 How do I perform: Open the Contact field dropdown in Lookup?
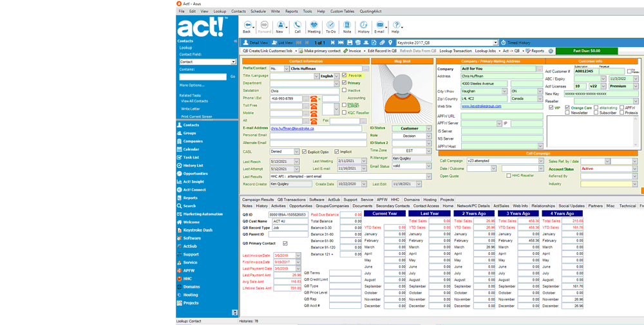(x=233, y=62)
